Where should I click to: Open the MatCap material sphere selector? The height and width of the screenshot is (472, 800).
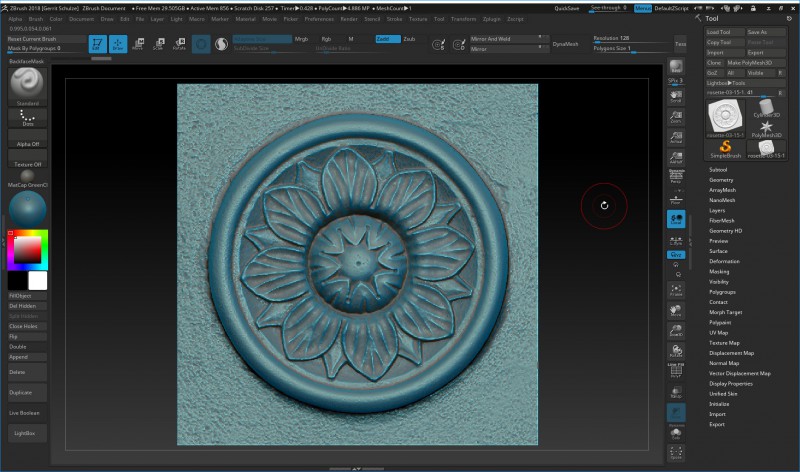click(28, 178)
